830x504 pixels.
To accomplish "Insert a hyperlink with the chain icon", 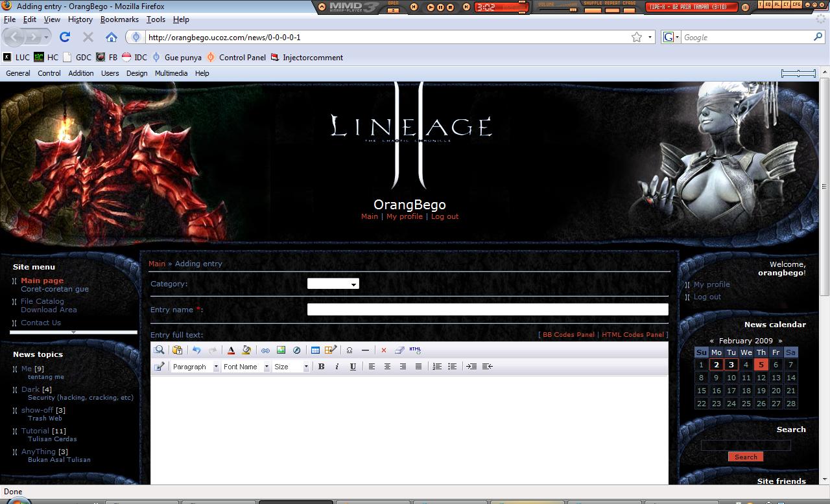I will click(265, 350).
